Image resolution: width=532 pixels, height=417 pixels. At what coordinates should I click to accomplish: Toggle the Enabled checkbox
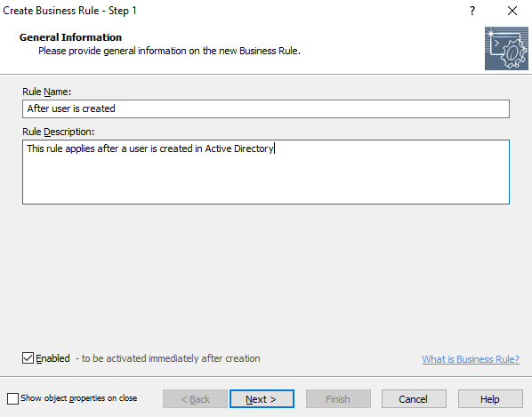tap(28, 358)
